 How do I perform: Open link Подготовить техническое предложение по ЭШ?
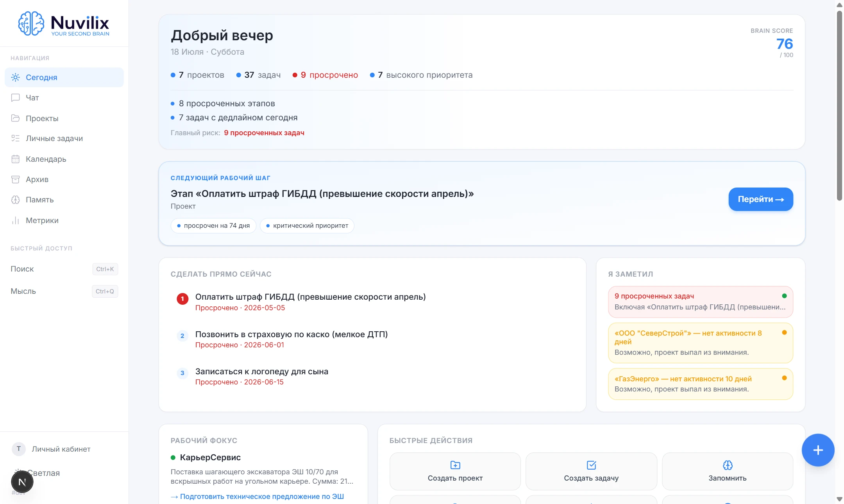pyautogui.click(x=257, y=496)
